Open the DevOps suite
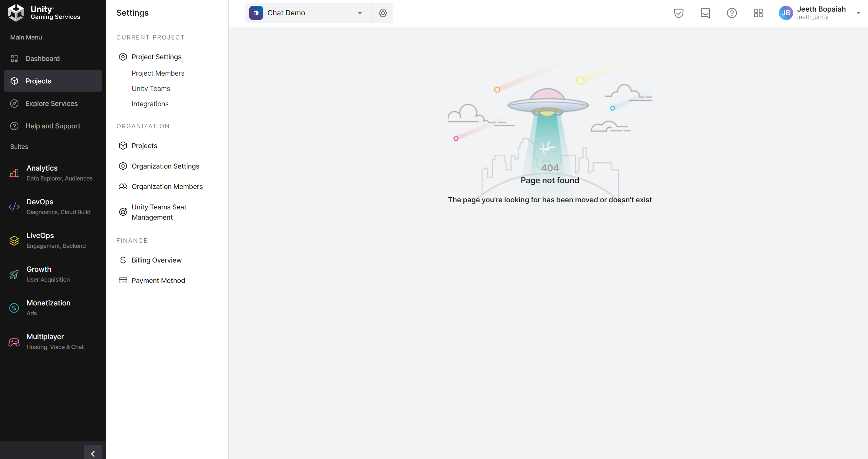 [53, 207]
